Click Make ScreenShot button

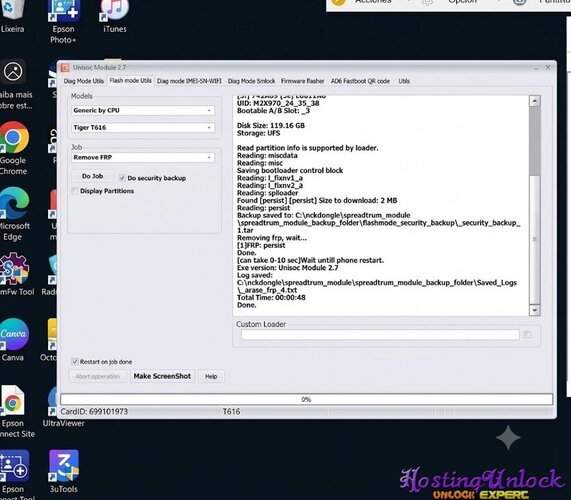(162, 376)
